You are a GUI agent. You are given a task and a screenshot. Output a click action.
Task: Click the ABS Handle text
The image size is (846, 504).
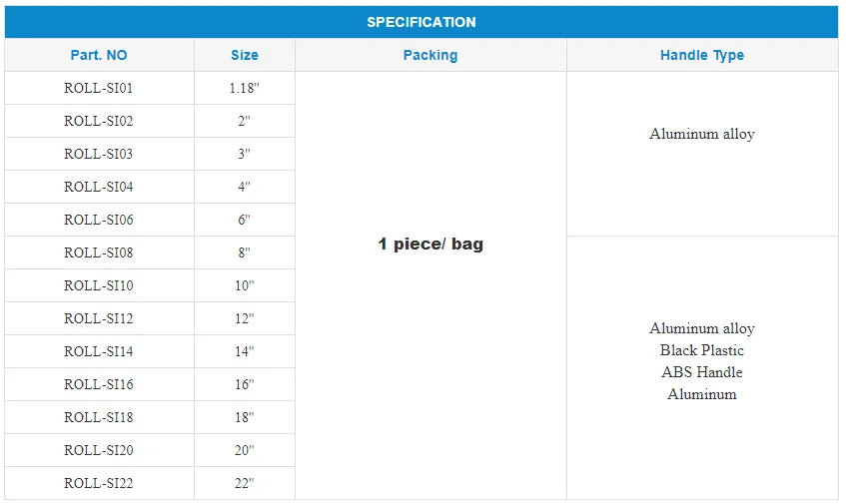click(702, 372)
